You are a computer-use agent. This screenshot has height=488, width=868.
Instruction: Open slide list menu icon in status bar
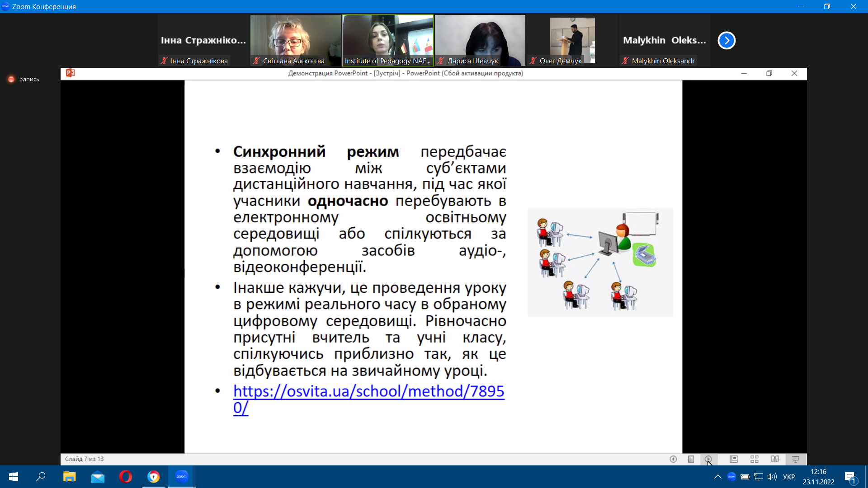[x=691, y=459]
